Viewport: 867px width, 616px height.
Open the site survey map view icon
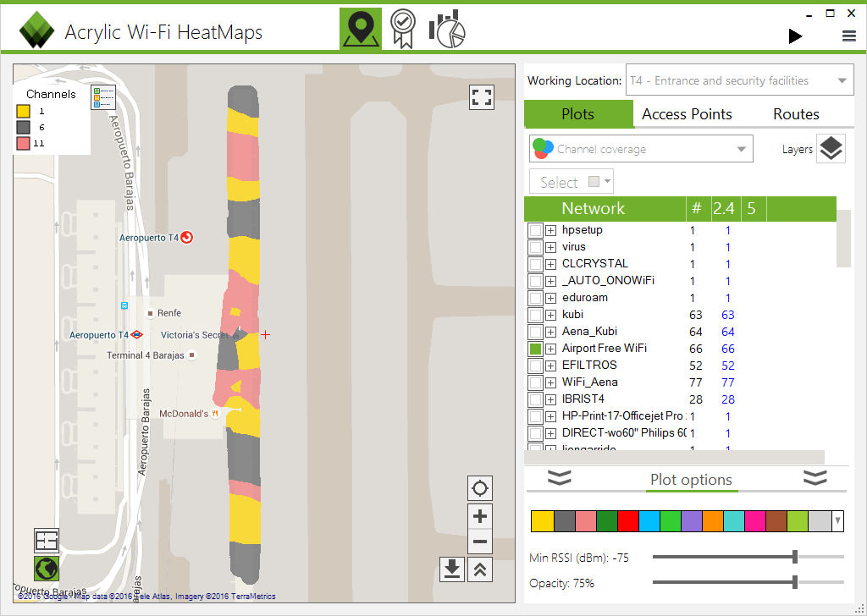coord(361,29)
